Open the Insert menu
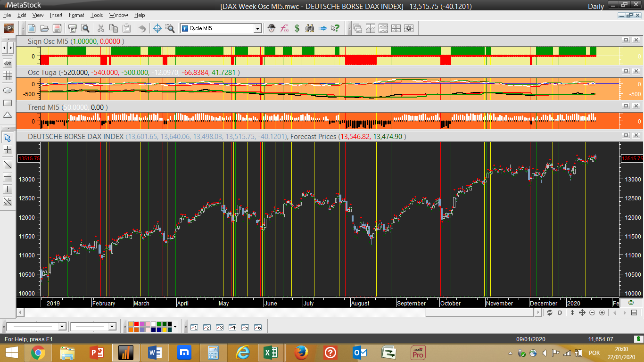The width and height of the screenshot is (644, 362). [x=56, y=15]
